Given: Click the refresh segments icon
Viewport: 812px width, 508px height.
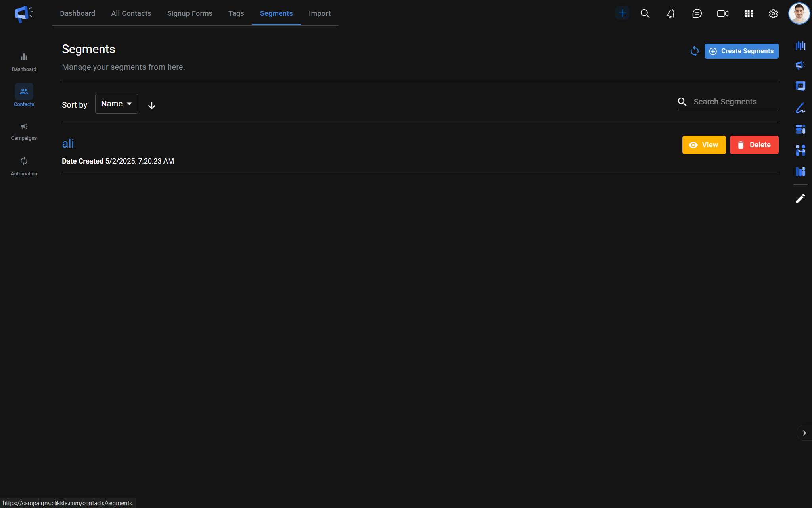Looking at the screenshot, I should click(694, 51).
